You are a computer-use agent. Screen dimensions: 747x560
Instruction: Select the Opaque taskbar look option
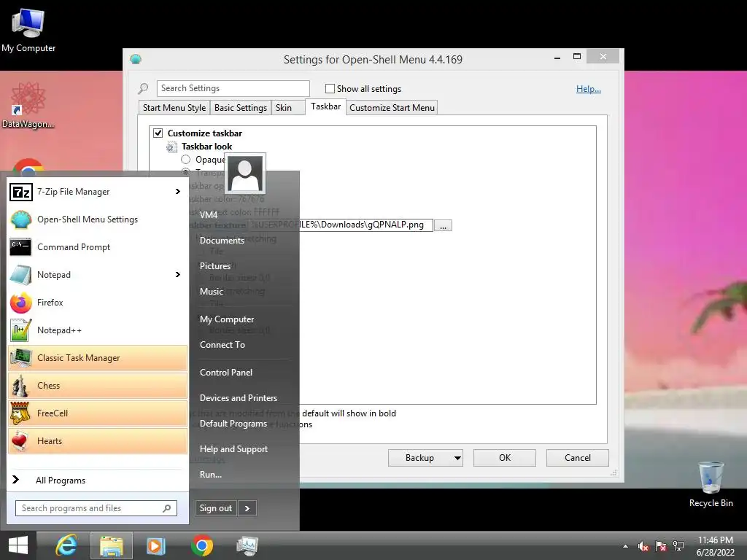click(186, 160)
